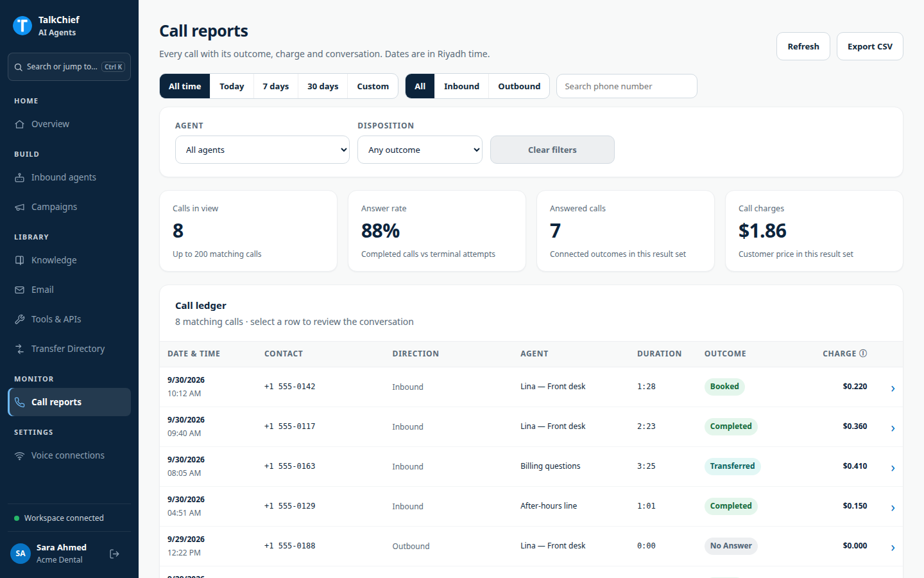Click the Tools & APIs wrench icon
This screenshot has width=924, height=578.
point(20,319)
